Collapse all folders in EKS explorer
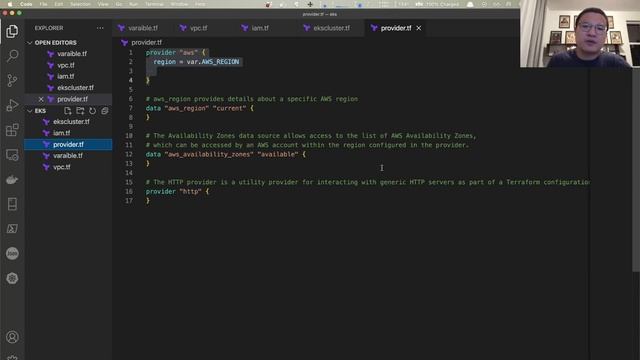This screenshot has width=640, height=360. tap(105, 111)
